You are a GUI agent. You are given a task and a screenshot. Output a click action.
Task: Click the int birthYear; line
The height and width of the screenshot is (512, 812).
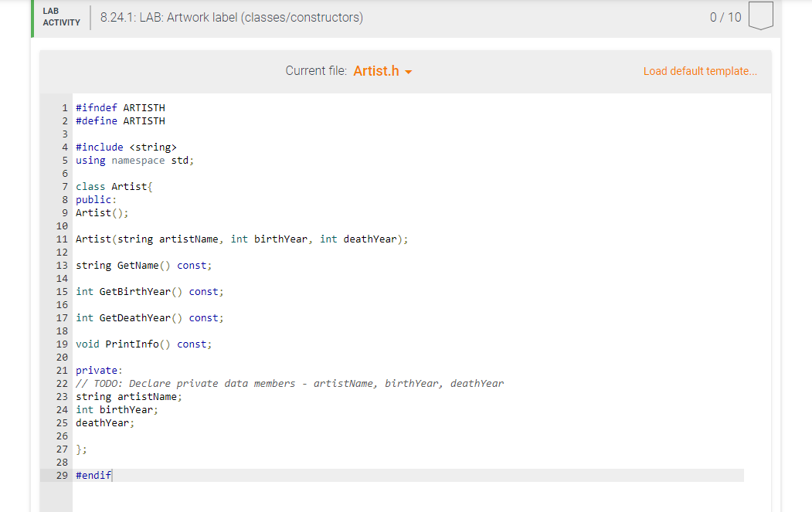pyautogui.click(x=117, y=410)
